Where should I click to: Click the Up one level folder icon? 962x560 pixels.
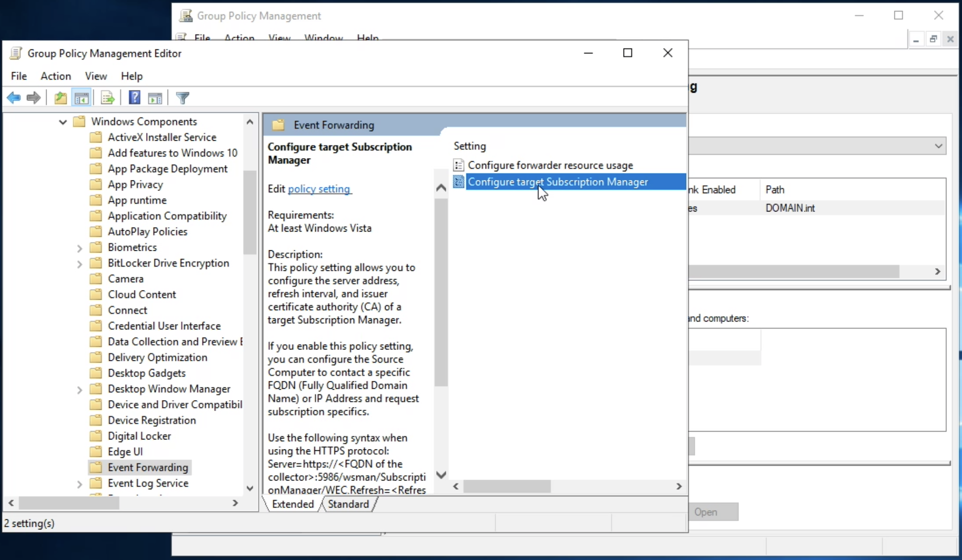[x=60, y=98]
